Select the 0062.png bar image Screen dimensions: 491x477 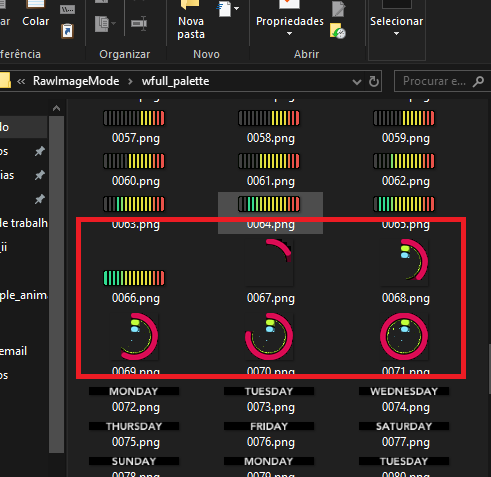pos(404,161)
